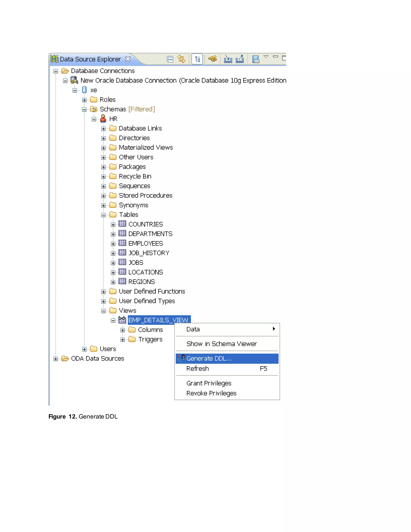Expand the Database Links folder
This screenshot has height=532, width=411.
(x=104, y=129)
